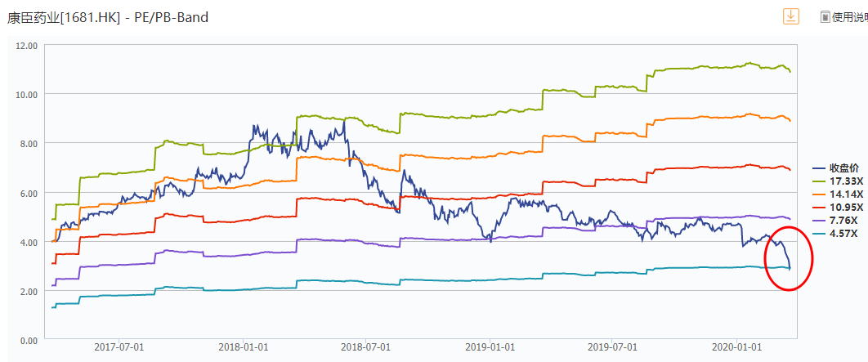This screenshot has height=362, width=868.
Task: Click the 0.00 y-axis value label
Action: [x=29, y=341]
